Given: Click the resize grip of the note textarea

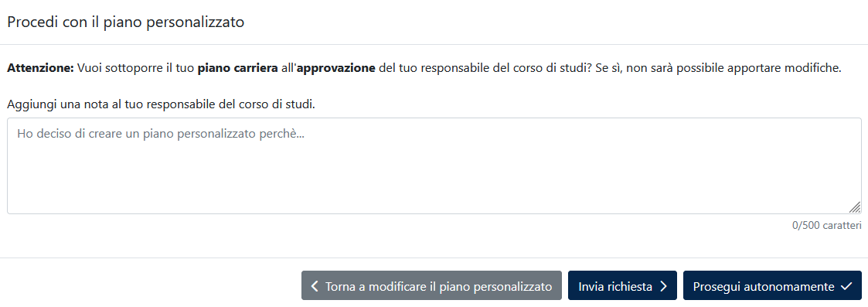Looking at the screenshot, I should click(x=855, y=207).
